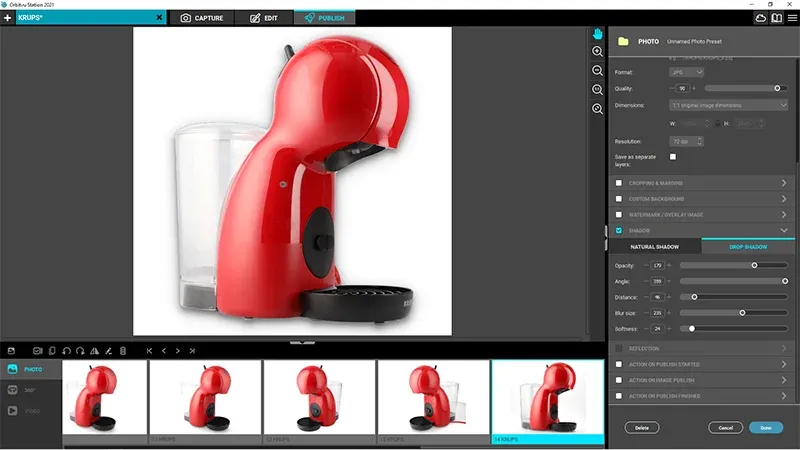Jump to first image in filmstrip

click(x=149, y=351)
